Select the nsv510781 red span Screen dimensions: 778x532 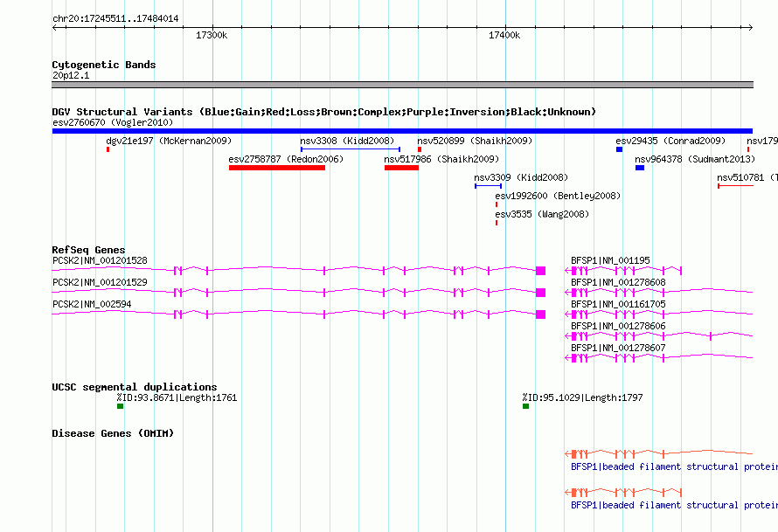[x=735, y=186]
